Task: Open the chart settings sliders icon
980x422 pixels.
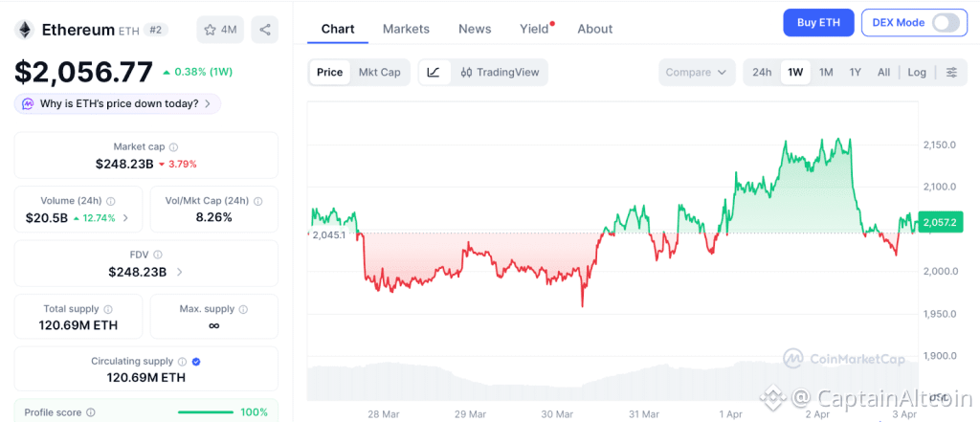Action: tap(950, 72)
